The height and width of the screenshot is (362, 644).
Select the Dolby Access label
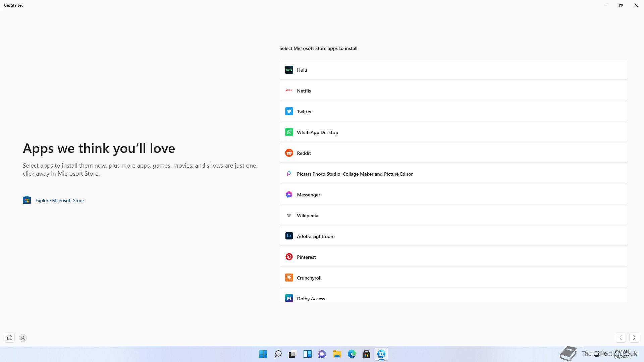pyautogui.click(x=311, y=299)
